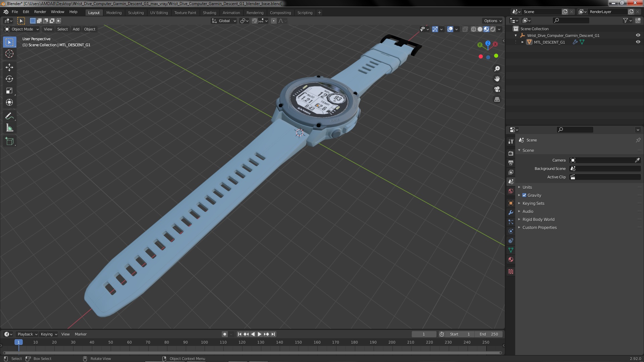
Task: Select the Measure tool
Action: (9, 128)
